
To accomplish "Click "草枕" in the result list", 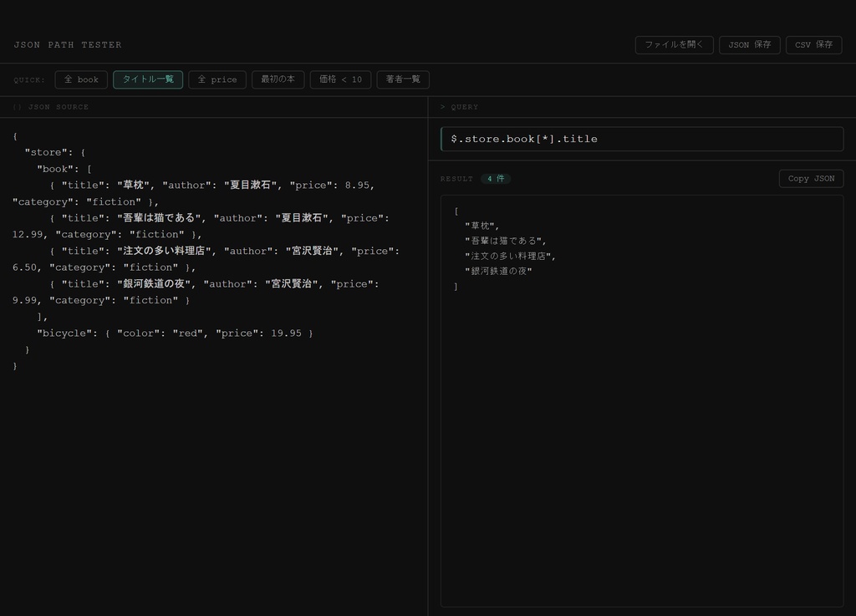I will pos(481,226).
